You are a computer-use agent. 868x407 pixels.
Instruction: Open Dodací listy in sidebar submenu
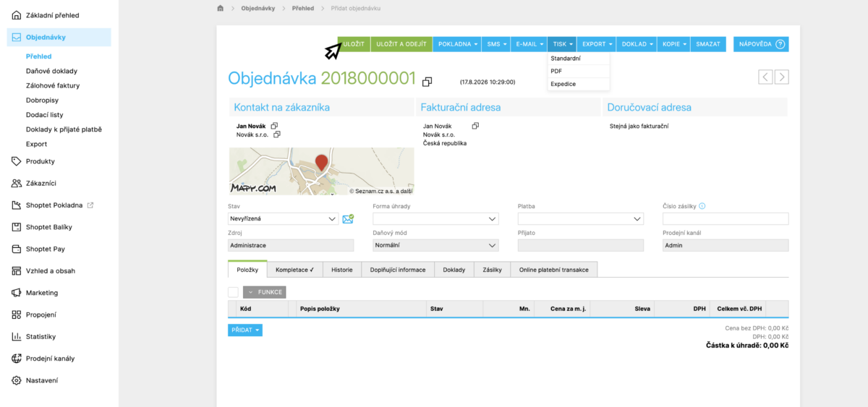(x=44, y=114)
